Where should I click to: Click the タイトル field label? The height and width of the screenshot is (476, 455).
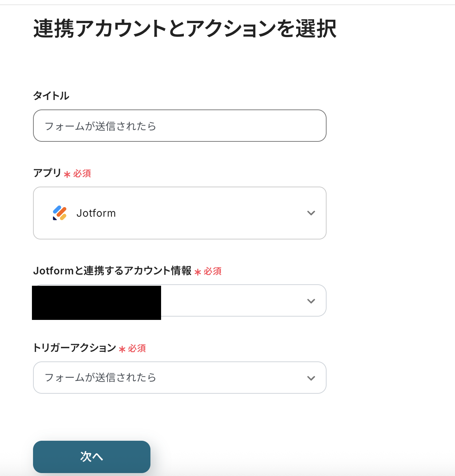click(x=51, y=96)
